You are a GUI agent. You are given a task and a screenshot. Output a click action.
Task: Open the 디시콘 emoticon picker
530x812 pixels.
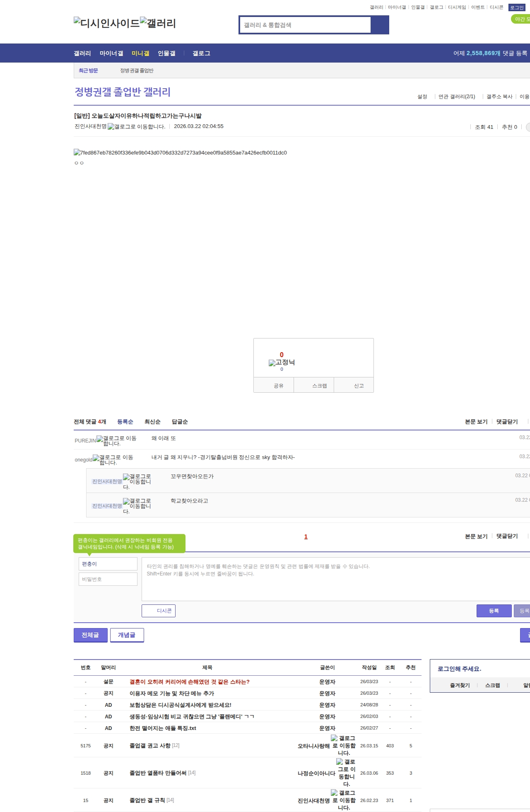tap(159, 611)
